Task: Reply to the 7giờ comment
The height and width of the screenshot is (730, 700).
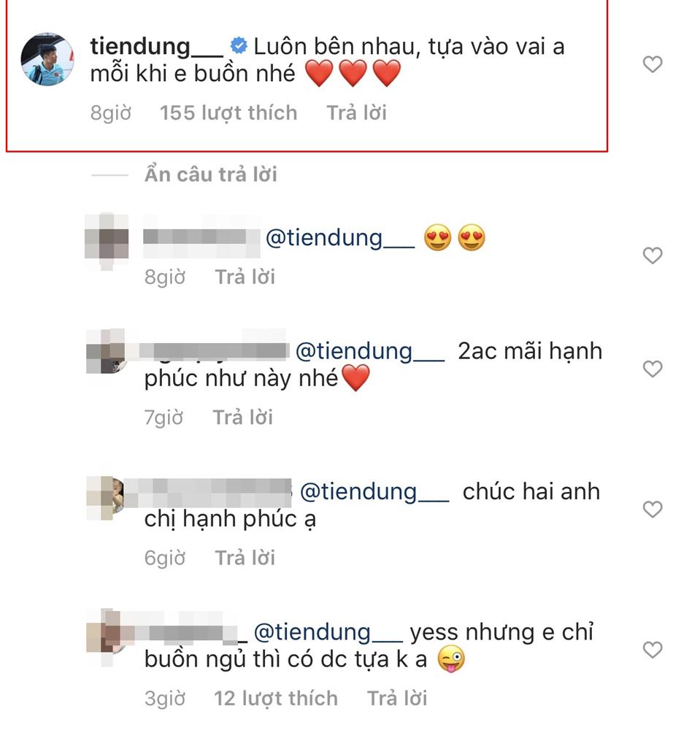Action: (x=242, y=418)
